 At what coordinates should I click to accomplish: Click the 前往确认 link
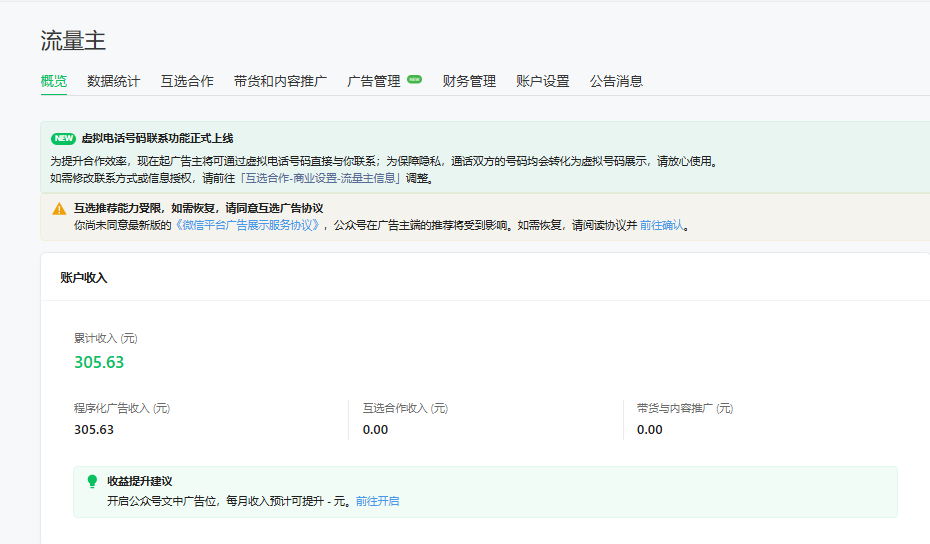[661, 225]
